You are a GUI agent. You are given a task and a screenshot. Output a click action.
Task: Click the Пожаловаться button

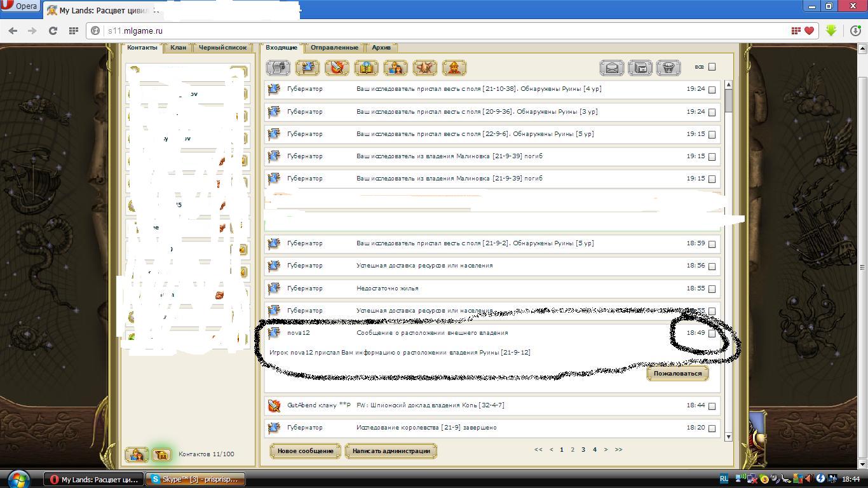677,374
